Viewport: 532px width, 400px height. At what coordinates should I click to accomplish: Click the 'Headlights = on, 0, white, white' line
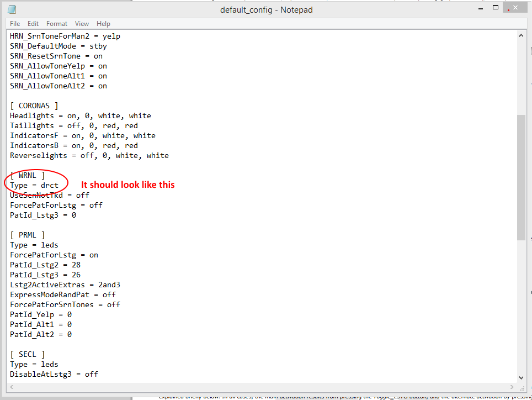click(81, 116)
